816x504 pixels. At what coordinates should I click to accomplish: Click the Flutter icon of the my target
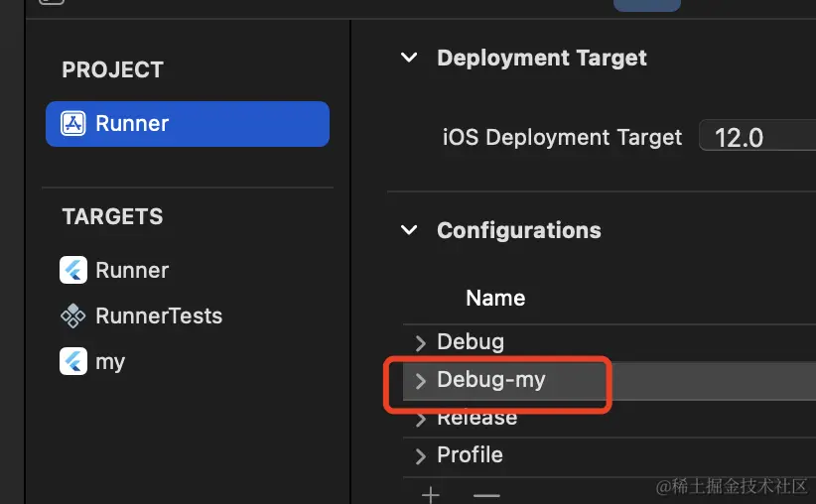point(73,361)
